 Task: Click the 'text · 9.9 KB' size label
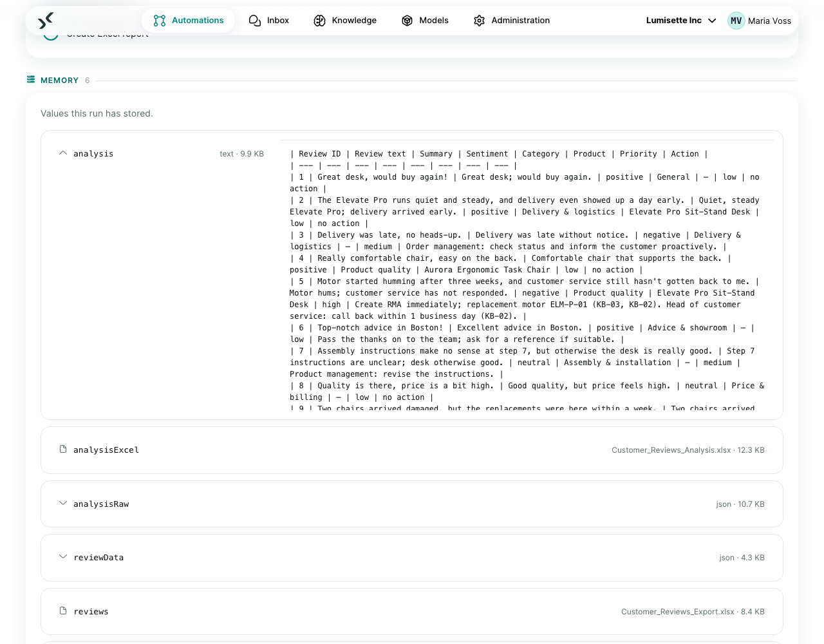point(241,154)
